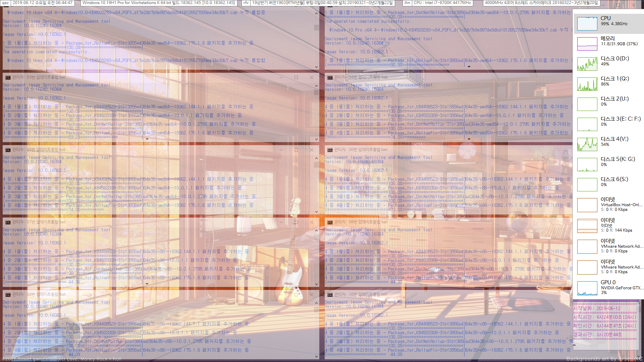Click the 이더넷 network activity graph icon
The image size is (644, 362).
587,226
